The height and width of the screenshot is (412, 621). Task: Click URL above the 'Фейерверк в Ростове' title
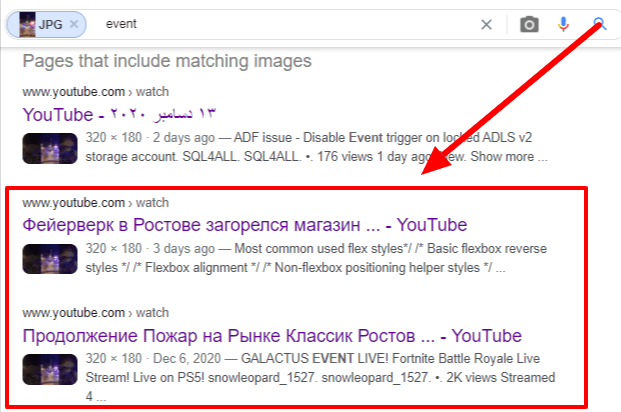(x=95, y=203)
